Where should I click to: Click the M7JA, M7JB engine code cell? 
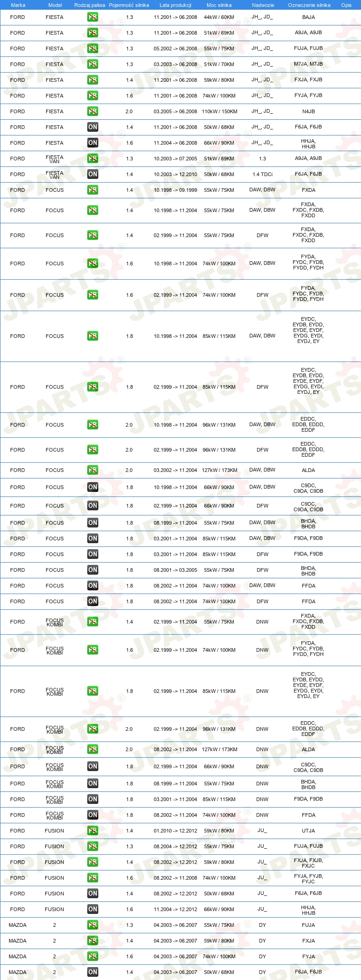(x=308, y=64)
